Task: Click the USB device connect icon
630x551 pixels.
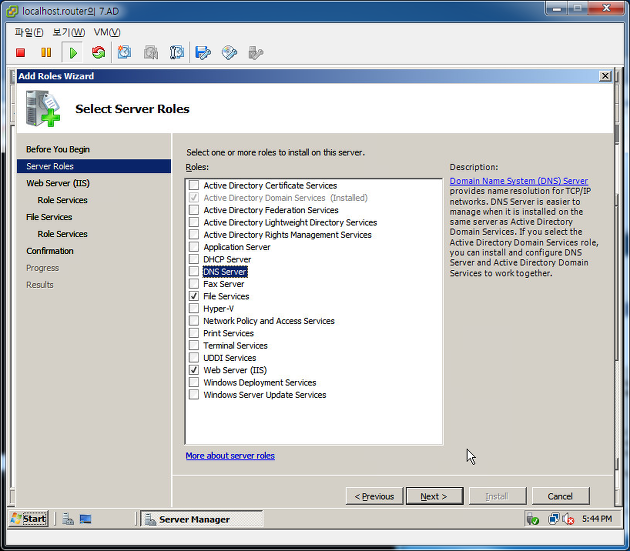Action: tap(256, 53)
